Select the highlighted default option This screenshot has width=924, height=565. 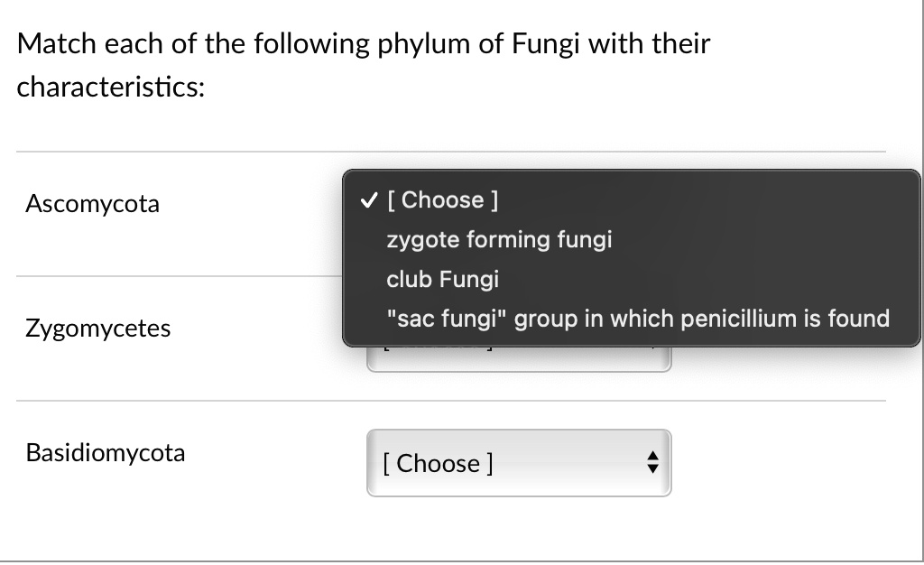pos(442,199)
